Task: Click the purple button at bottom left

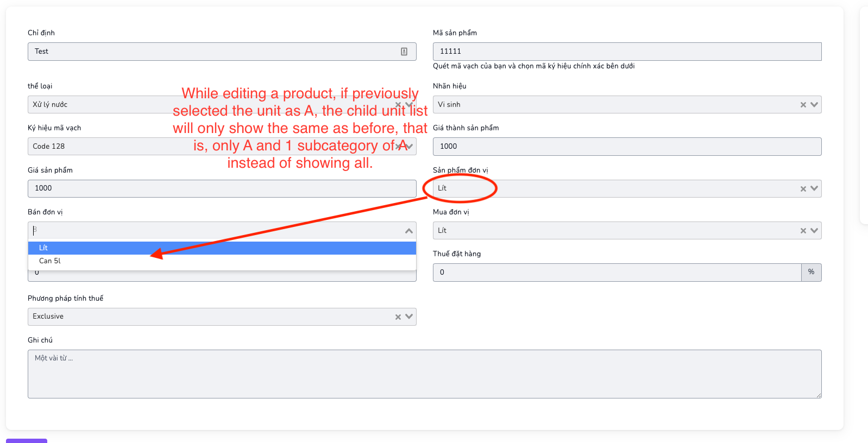Action: point(27,441)
